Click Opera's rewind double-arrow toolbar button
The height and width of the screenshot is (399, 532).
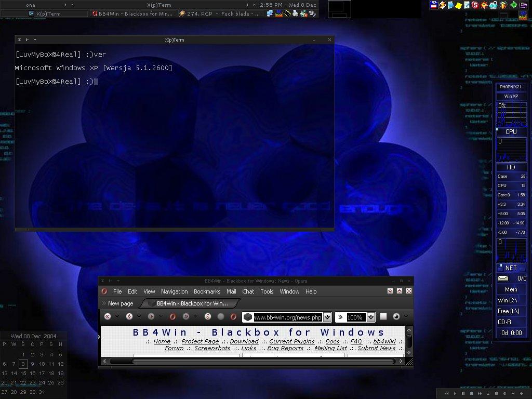[108, 316]
